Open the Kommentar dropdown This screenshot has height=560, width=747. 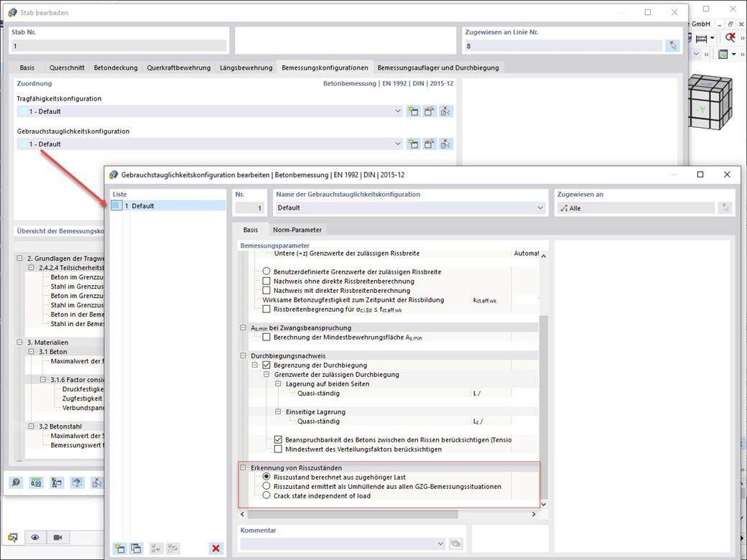[x=440, y=543]
